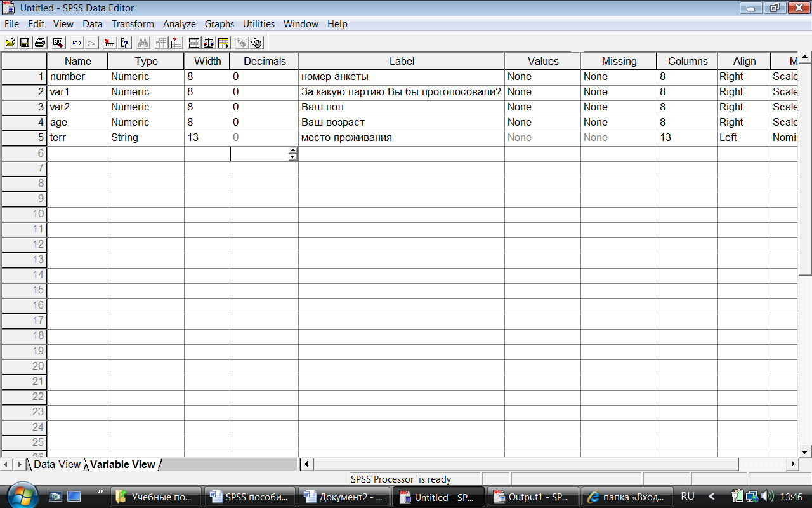This screenshot has width=812, height=508.
Task: Click the Insert Variable toolbar icon
Action: coord(176,43)
